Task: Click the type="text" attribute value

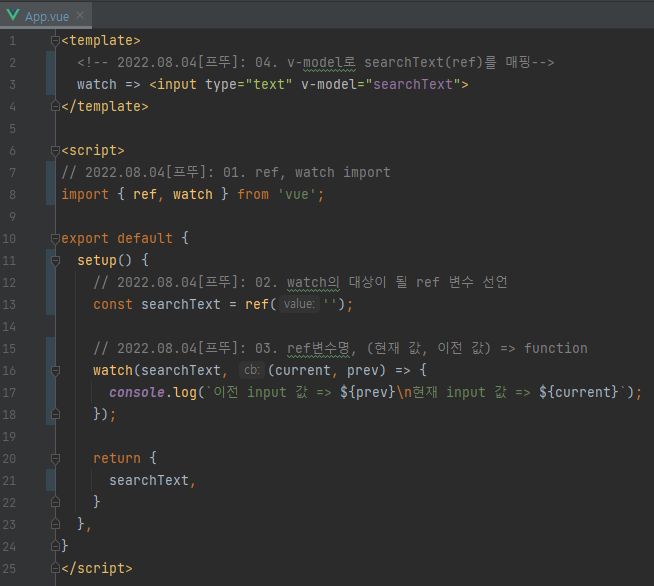Action: pyautogui.click(x=269, y=85)
